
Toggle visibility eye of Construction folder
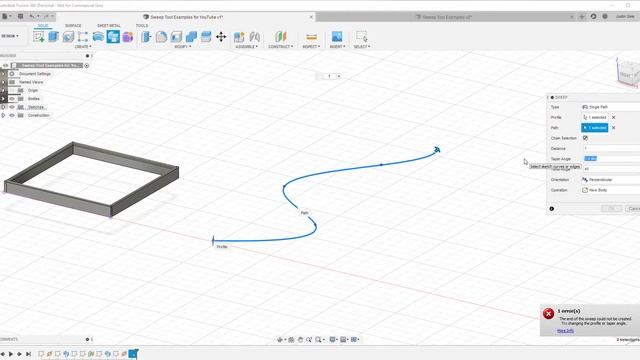[12, 116]
